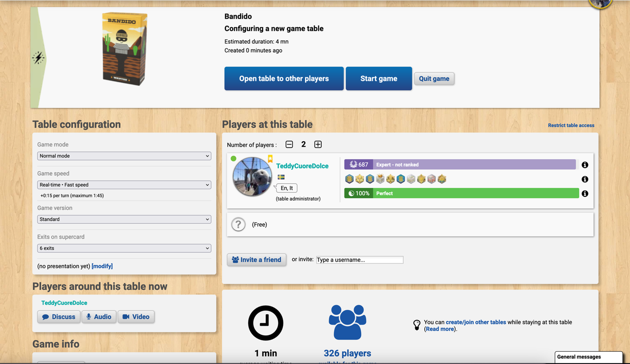Increase number of players with plus
Viewport: 630px width, 364px height.
pos(318,145)
